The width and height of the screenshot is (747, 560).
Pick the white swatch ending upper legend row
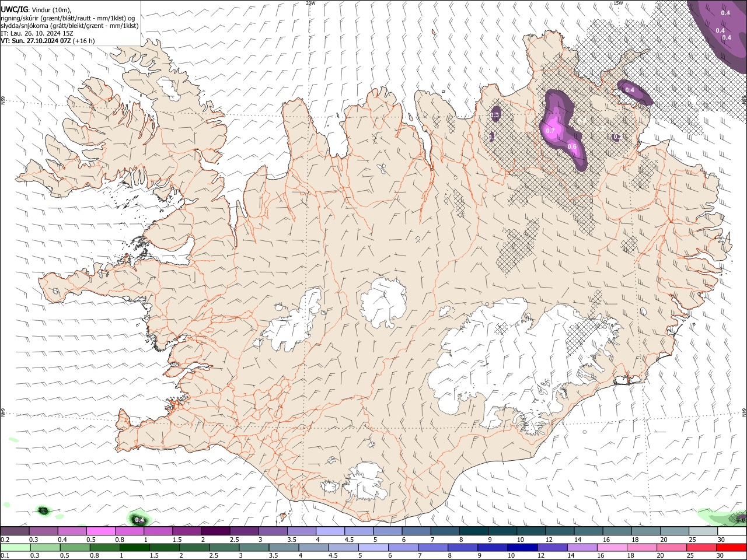tap(732, 531)
